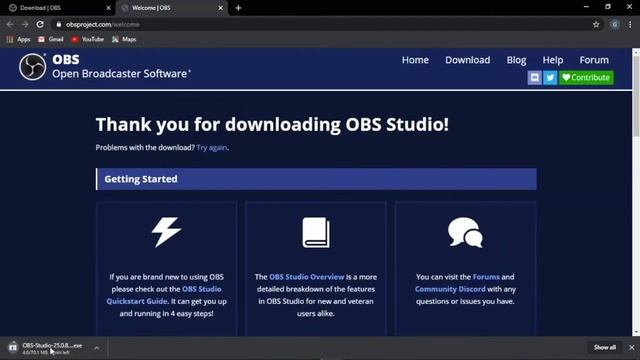Image resolution: width=640 pixels, height=360 pixels.
Task: Open the Twitter icon button
Action: click(x=550, y=78)
